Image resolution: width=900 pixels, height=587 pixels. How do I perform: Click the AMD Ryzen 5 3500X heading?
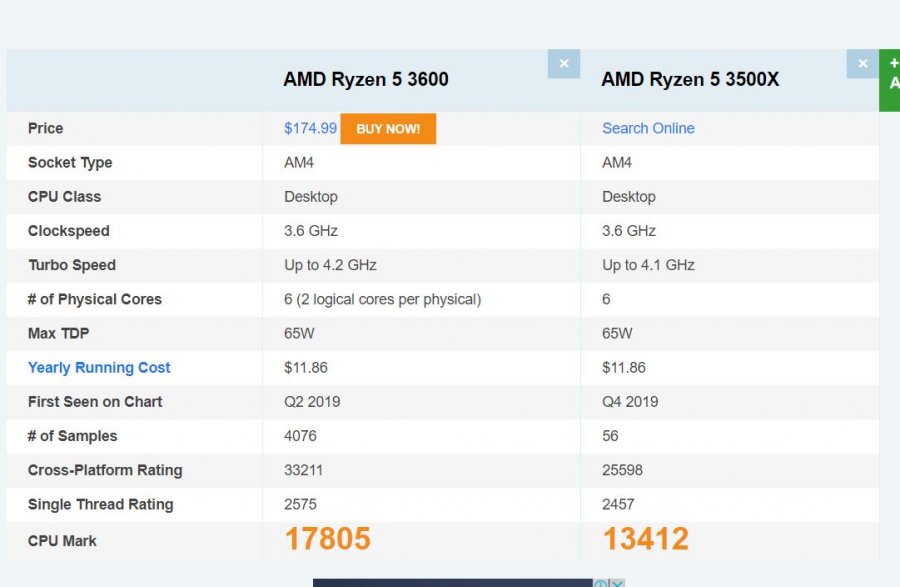coord(690,80)
